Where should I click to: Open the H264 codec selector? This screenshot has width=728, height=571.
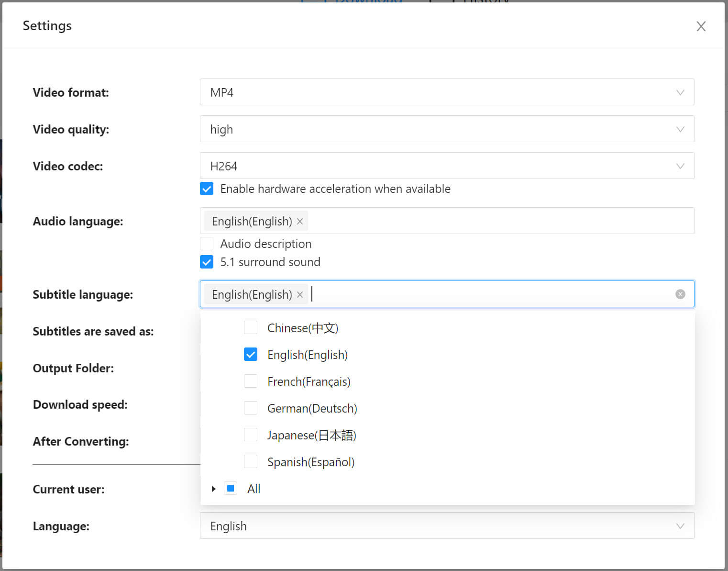coord(430,166)
